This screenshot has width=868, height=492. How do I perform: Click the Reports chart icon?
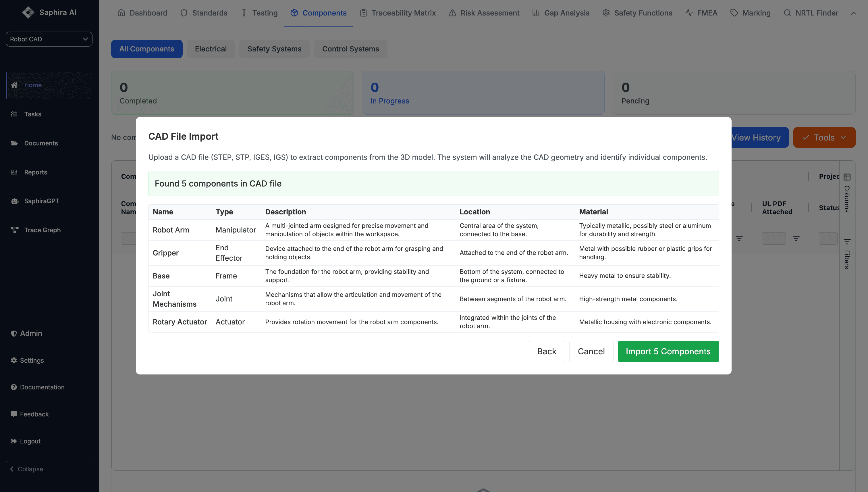(x=14, y=172)
